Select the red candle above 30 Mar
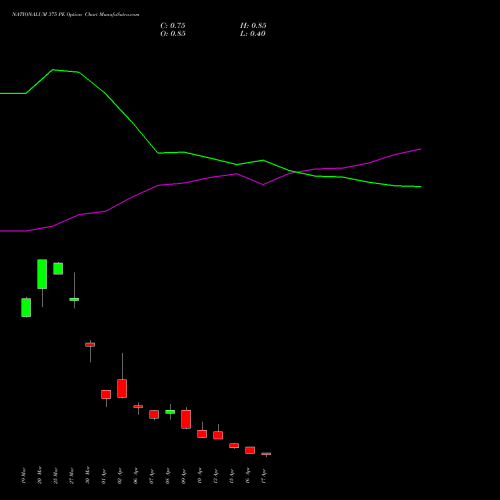The width and height of the screenshot is (500, 500). pos(90,345)
